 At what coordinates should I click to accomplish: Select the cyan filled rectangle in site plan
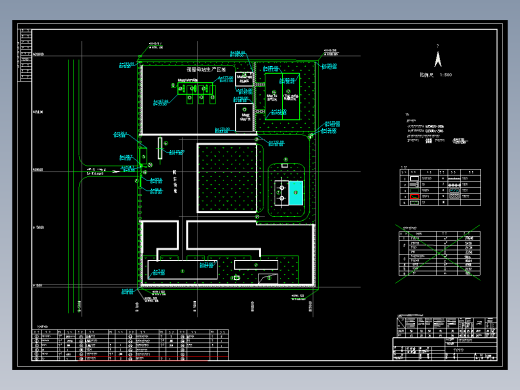pyautogui.click(x=295, y=193)
